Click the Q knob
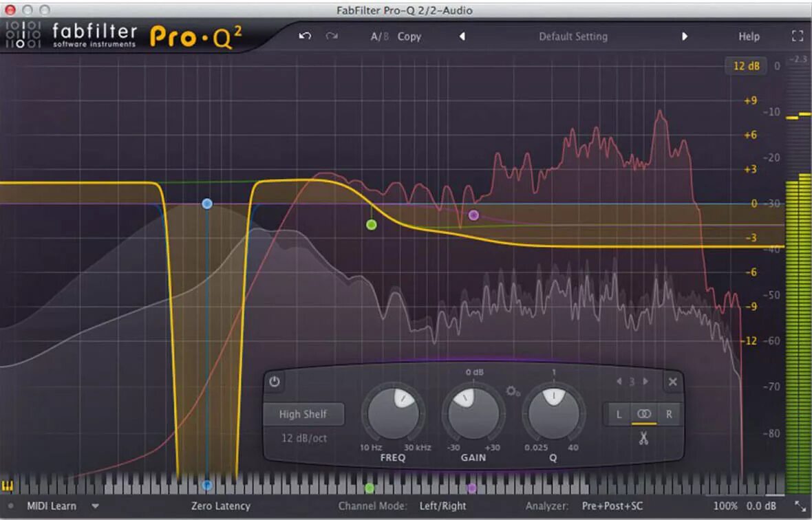This screenshot has width=812, height=520. click(x=553, y=415)
